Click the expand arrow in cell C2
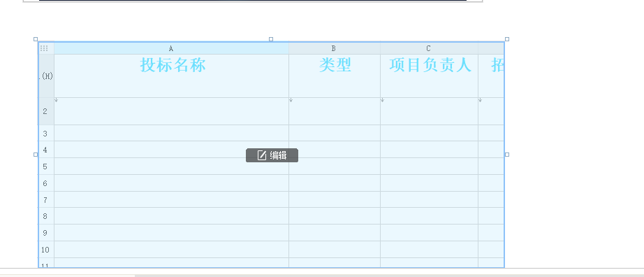The image size is (644, 277). click(x=382, y=100)
